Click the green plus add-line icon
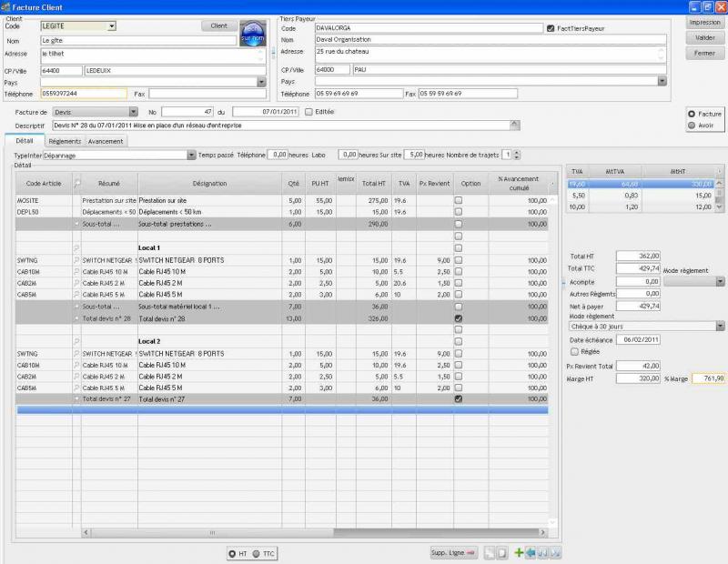The width and height of the screenshot is (728, 564). [x=519, y=552]
